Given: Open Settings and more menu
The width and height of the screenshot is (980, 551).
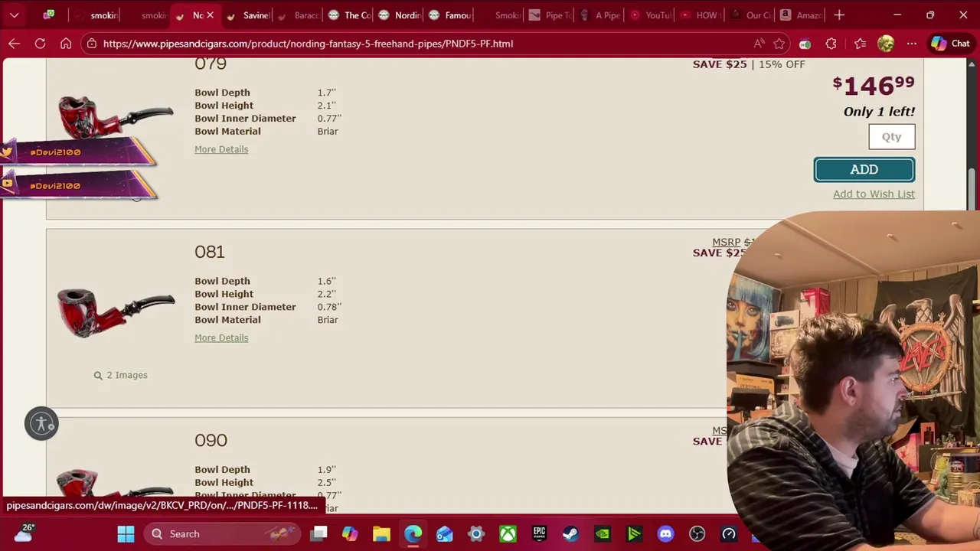Looking at the screenshot, I should [x=911, y=44].
